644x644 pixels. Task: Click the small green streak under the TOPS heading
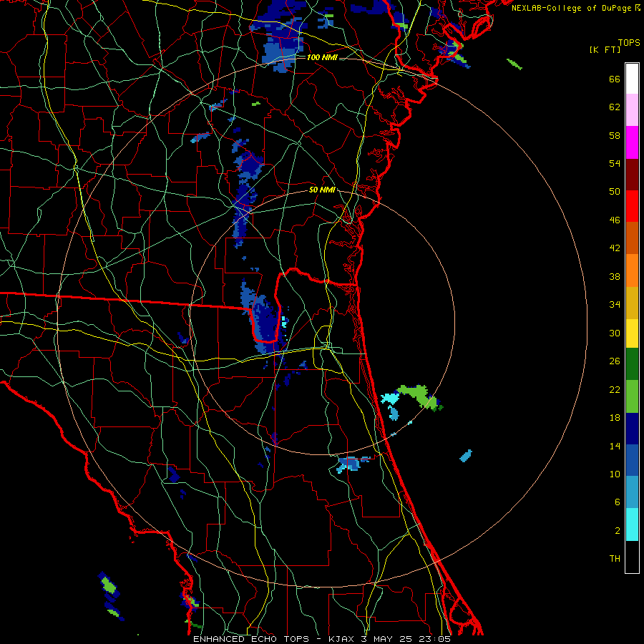[x=514, y=64]
